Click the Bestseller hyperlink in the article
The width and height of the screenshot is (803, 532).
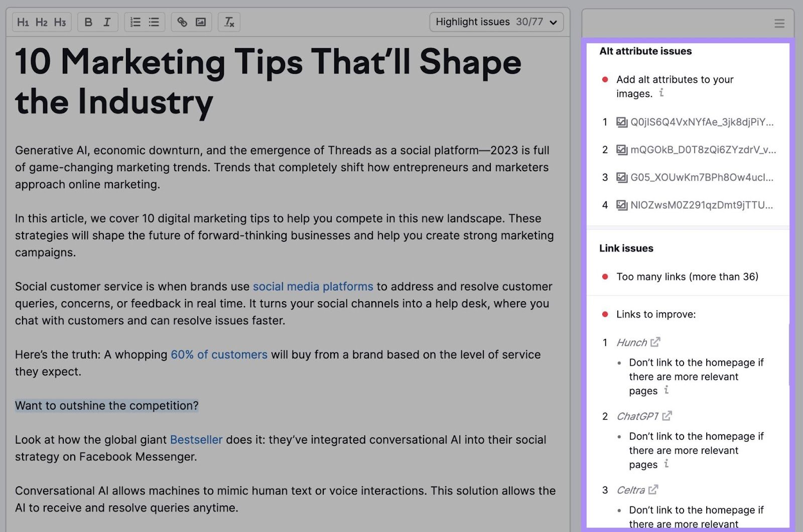(196, 440)
